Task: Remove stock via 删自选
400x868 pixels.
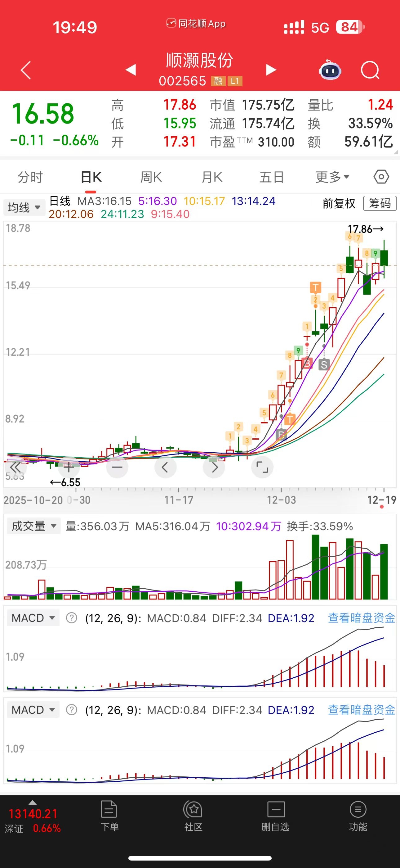Action: 275,816
